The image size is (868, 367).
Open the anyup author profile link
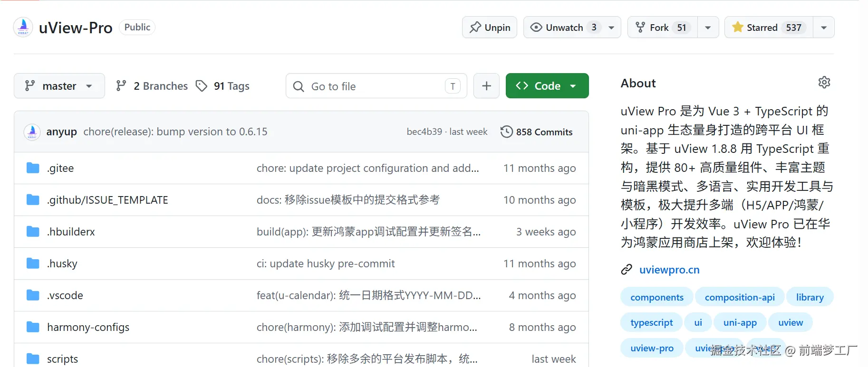62,132
